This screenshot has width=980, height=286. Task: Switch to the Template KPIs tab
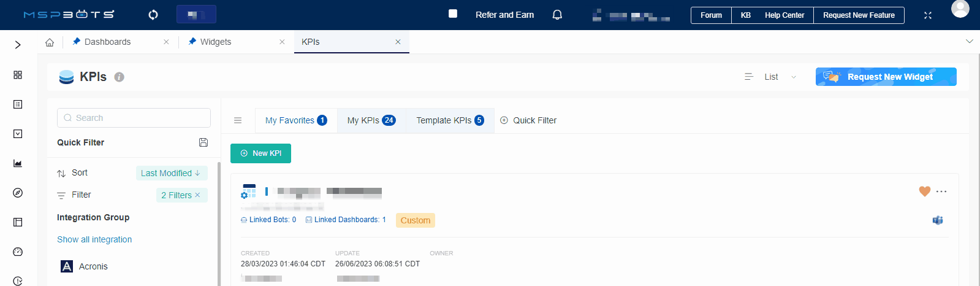click(450, 120)
